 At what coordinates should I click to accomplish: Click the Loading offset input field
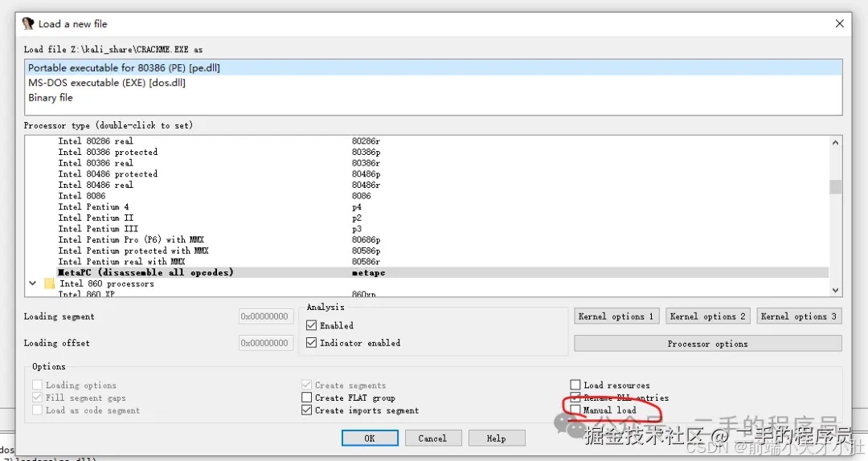pyautogui.click(x=264, y=343)
